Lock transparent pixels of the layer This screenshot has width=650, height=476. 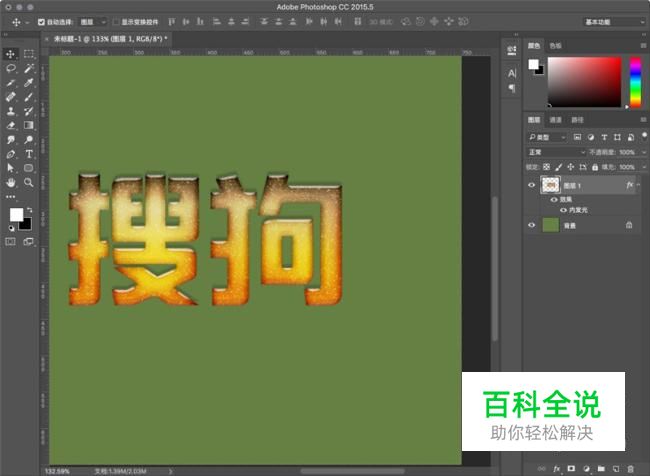[x=546, y=167]
